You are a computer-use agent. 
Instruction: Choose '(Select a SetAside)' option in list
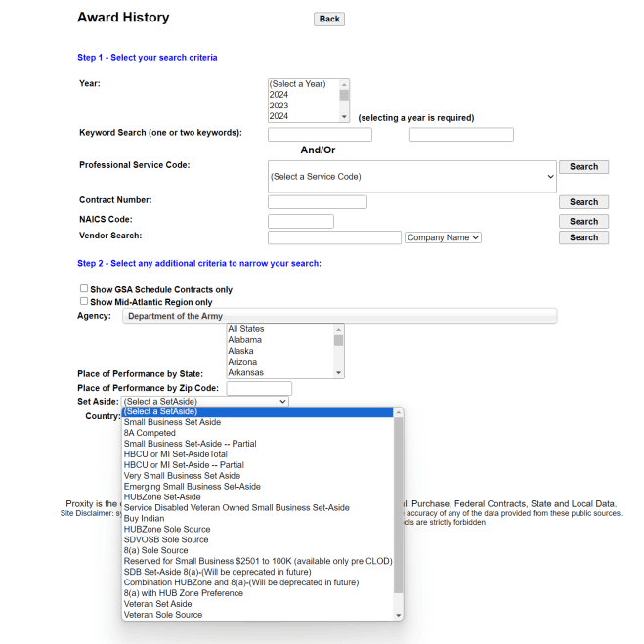pos(258,411)
